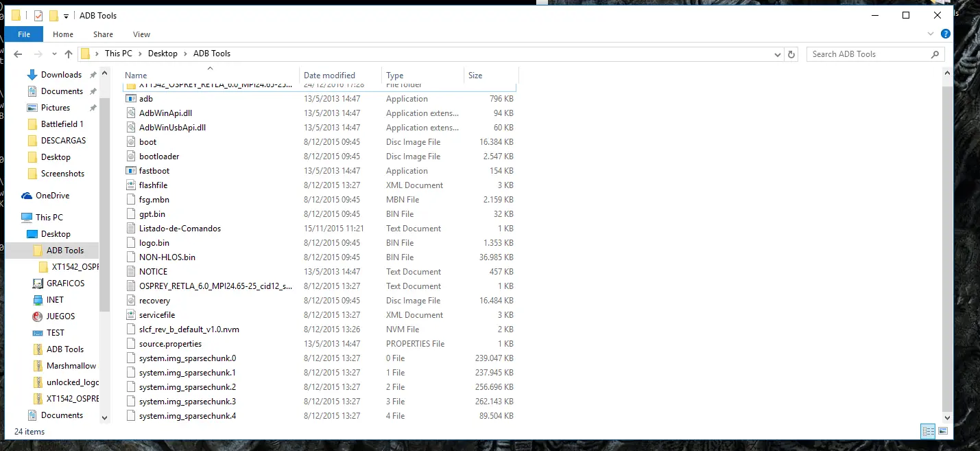Click the OneDrive cloud icon
The height and width of the screenshot is (451, 980).
(27, 196)
